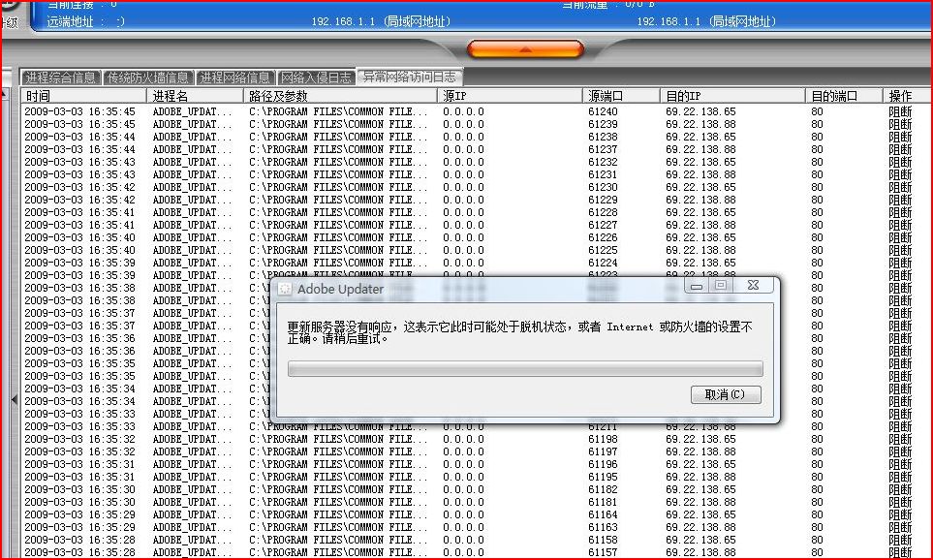Select the log row with source port 61237

(x=476, y=149)
